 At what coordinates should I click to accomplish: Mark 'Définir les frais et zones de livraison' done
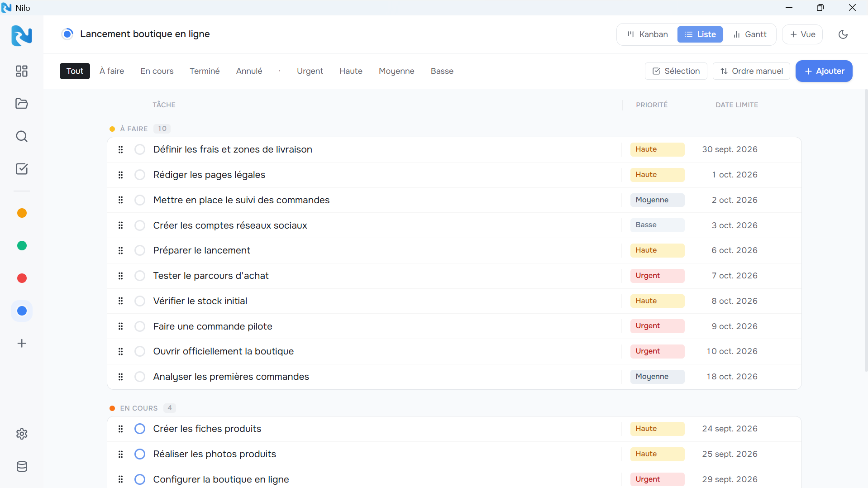tap(140, 149)
